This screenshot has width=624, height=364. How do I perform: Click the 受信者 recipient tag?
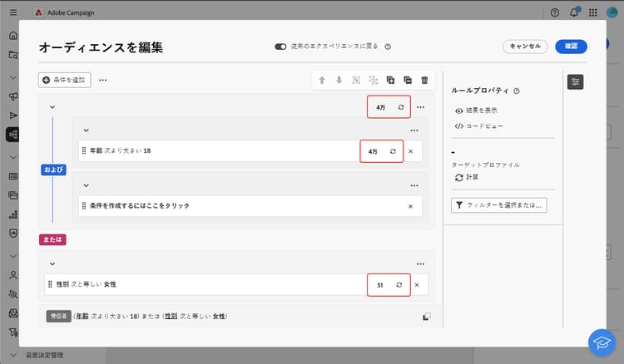click(58, 317)
